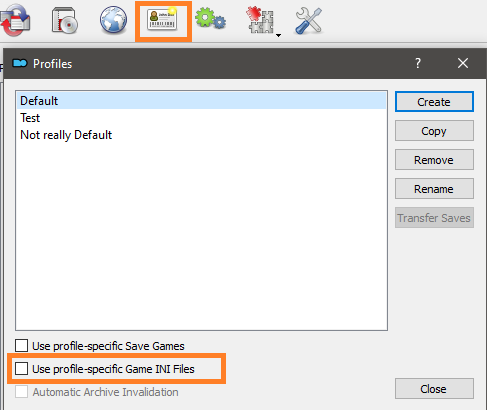Copy the selected profile

[x=434, y=131]
